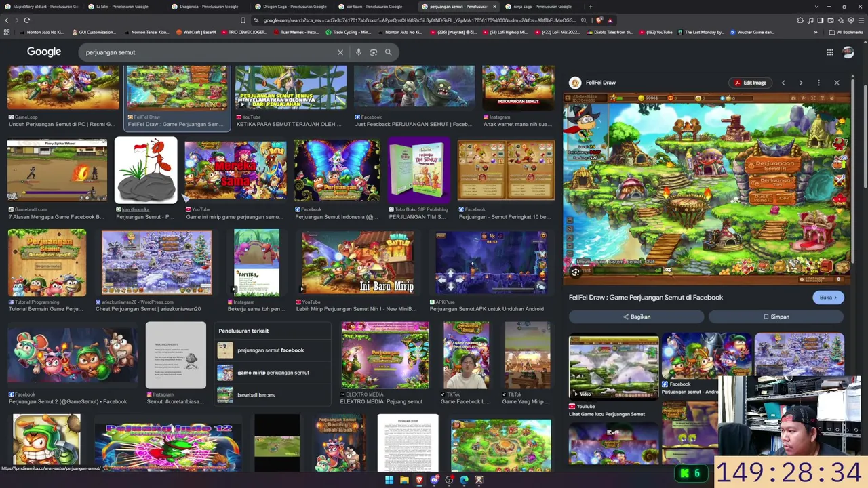
Task: Open the Gamebrott Fiery Spike Wheel thumbnail
Action: pos(57,171)
